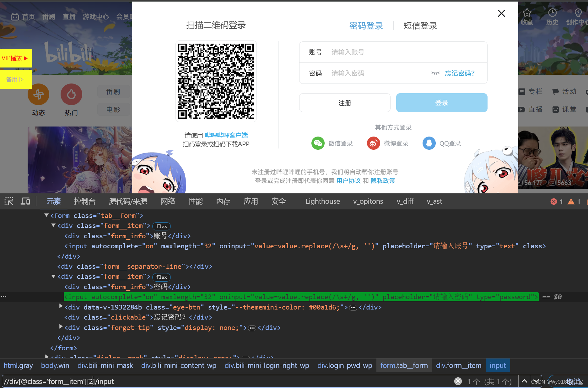The height and width of the screenshot is (388, 588).
Task: Toggle the device toolbar icon
Action: click(x=25, y=201)
